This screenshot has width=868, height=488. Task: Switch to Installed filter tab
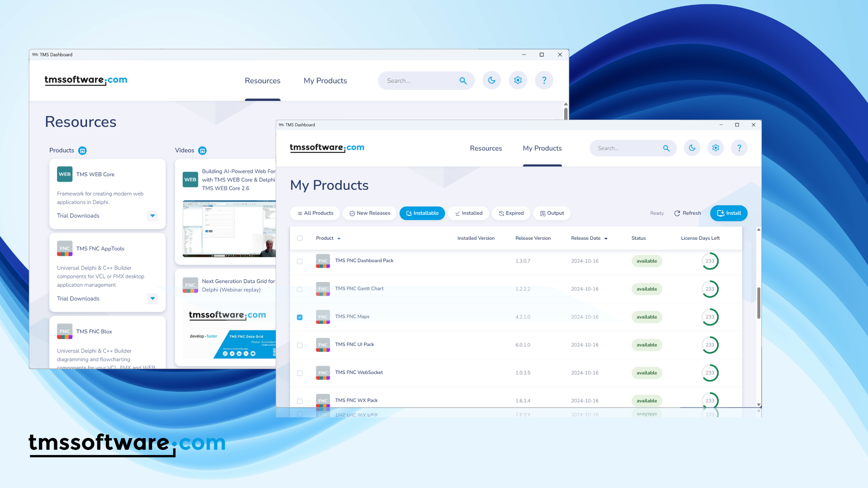point(468,213)
